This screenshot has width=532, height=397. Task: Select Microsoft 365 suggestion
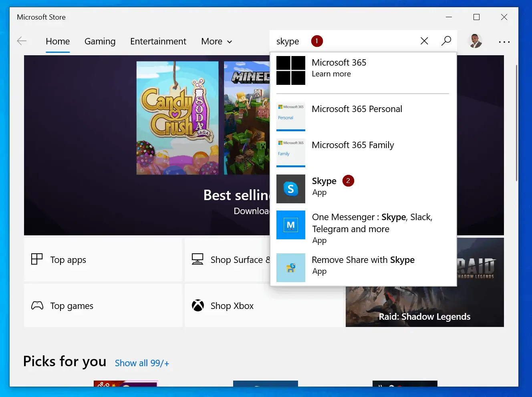[x=363, y=70]
